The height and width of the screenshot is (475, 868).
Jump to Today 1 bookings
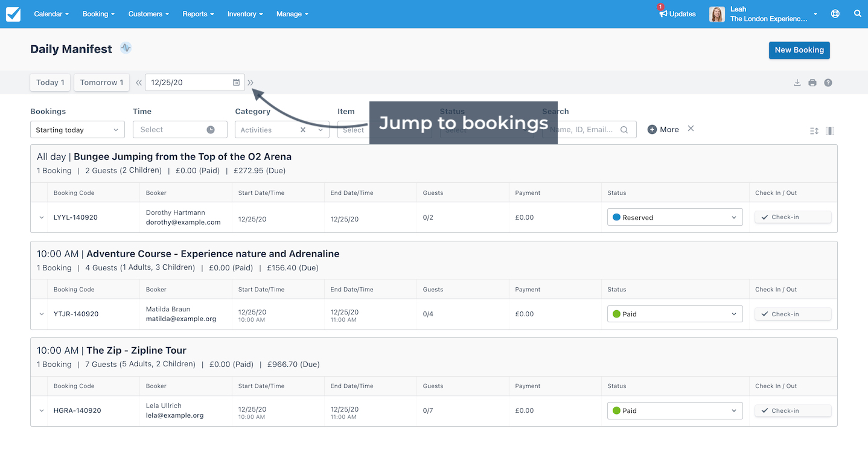click(x=50, y=83)
